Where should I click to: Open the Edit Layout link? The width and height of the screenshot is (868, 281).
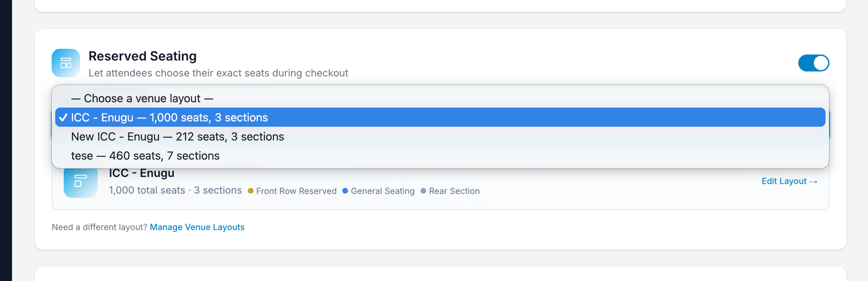[789, 181]
